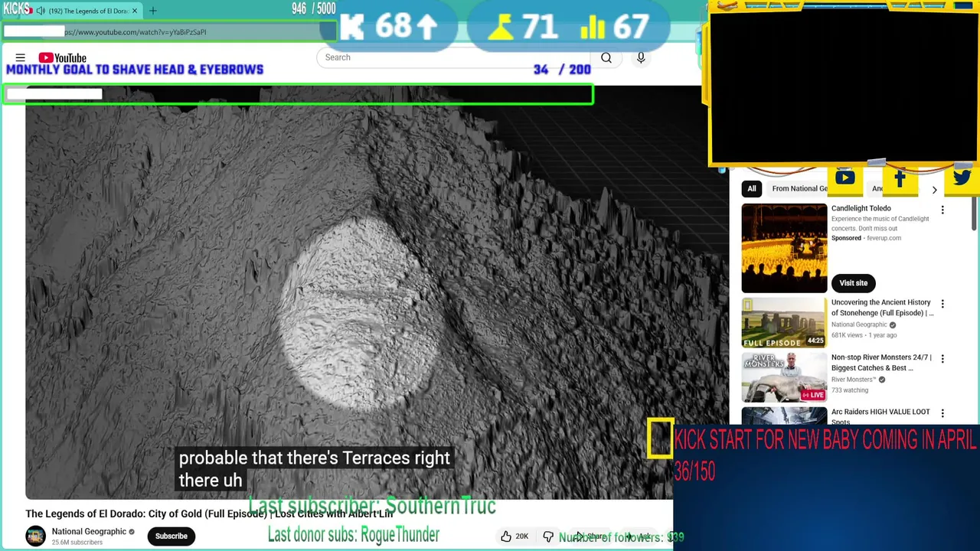The image size is (980, 551).
Task: Click the video title below the player
Action: [x=209, y=514]
